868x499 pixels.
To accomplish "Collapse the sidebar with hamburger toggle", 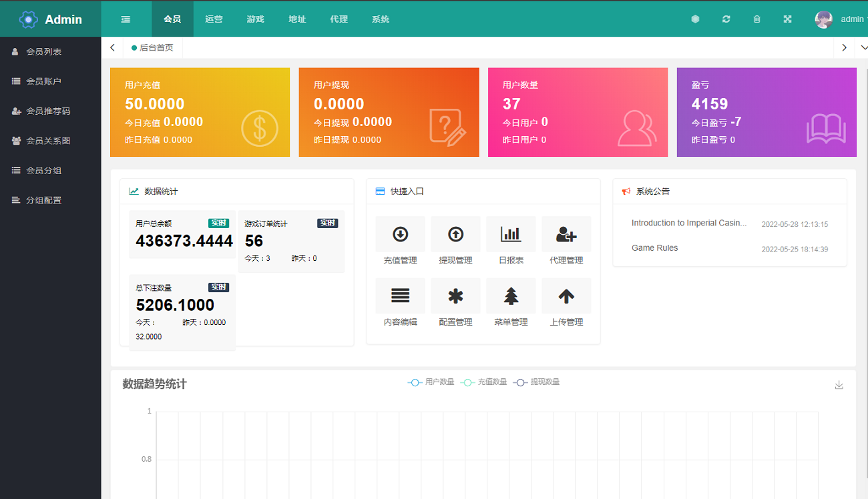I will [x=126, y=19].
